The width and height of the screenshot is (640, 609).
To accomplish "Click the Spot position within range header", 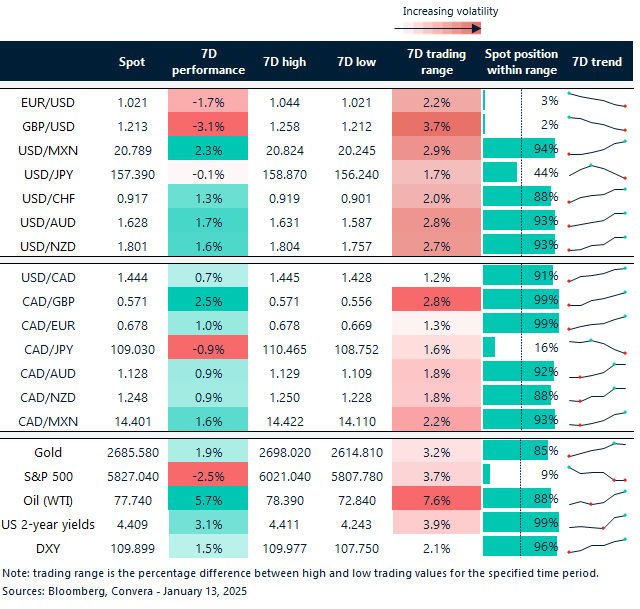I will click(x=520, y=62).
